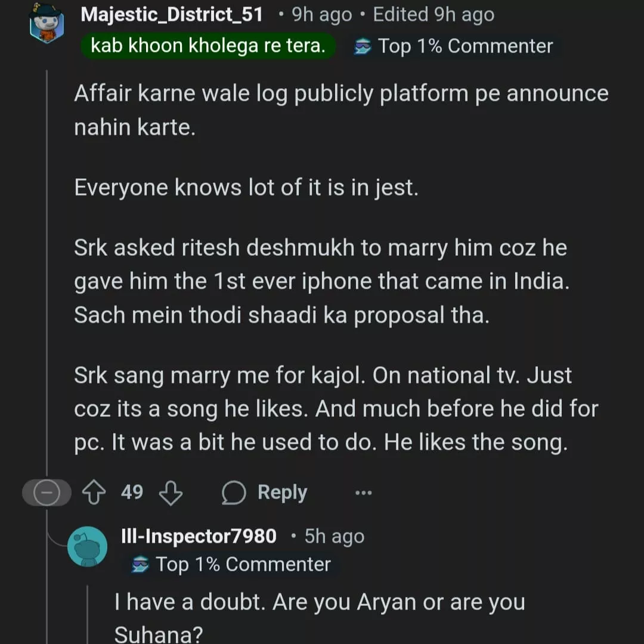Downvote the comment with 49 votes

tap(171, 493)
